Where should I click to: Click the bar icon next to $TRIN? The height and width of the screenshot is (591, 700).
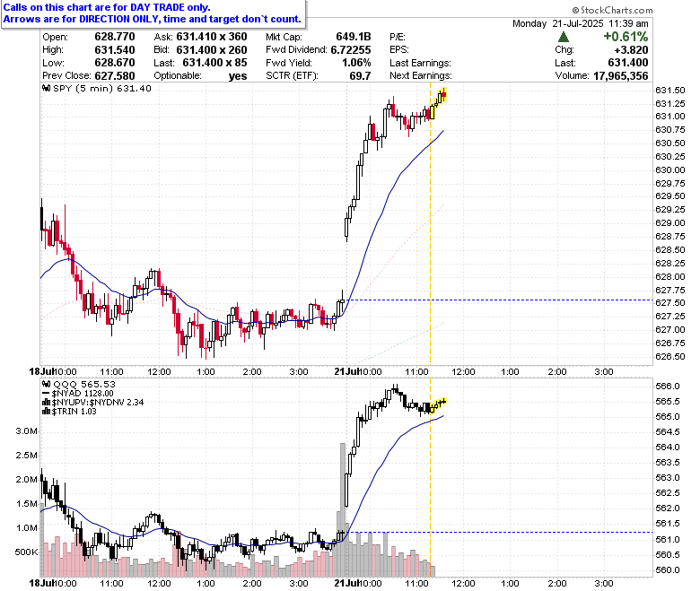point(46,412)
